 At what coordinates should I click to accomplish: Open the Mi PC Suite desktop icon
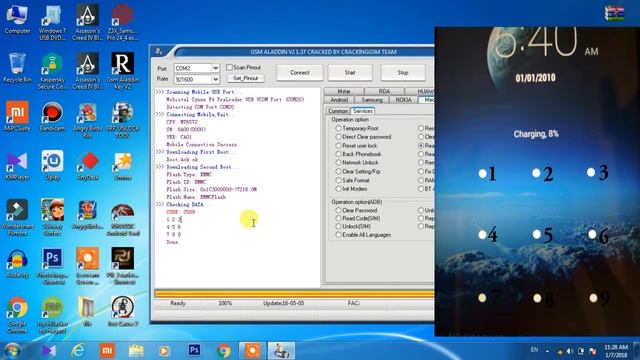point(17,116)
